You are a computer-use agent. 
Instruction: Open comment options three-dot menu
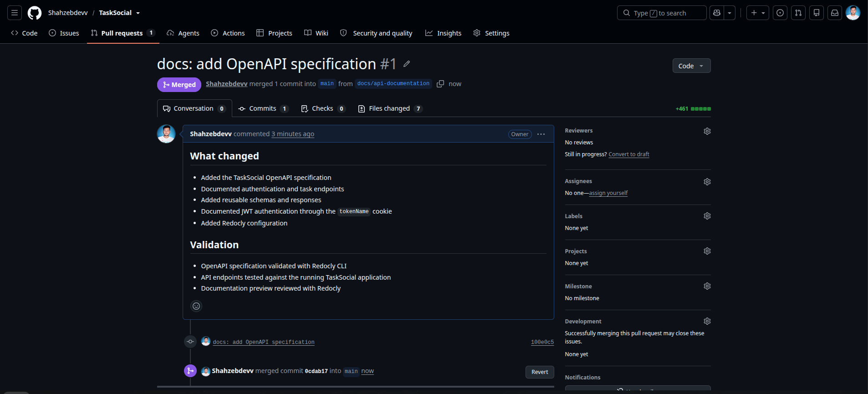[x=541, y=134]
